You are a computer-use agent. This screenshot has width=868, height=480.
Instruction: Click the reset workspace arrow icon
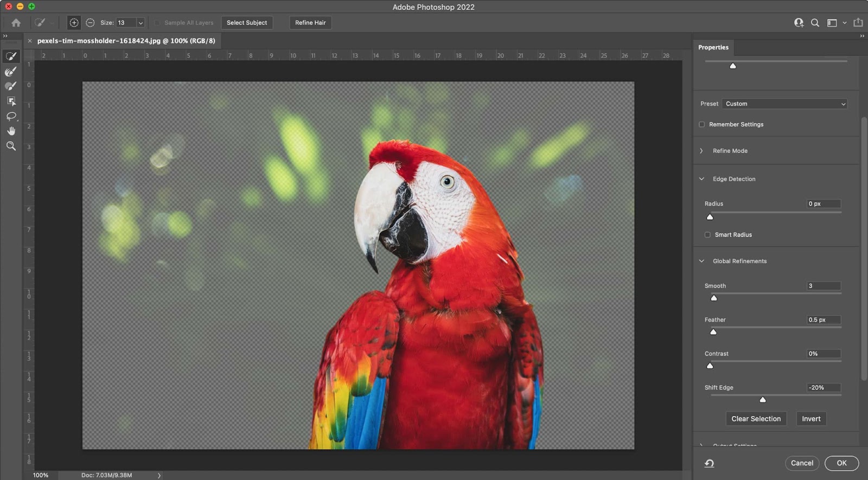pos(709,463)
